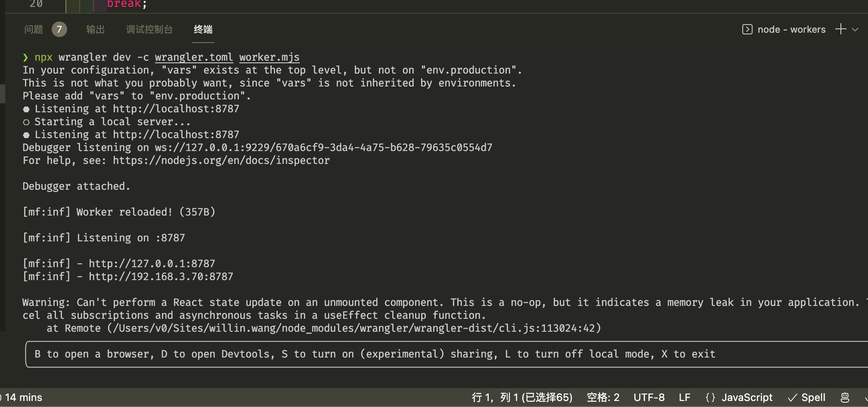
Task: Switch to the 输出 output tab
Action: coord(95,29)
